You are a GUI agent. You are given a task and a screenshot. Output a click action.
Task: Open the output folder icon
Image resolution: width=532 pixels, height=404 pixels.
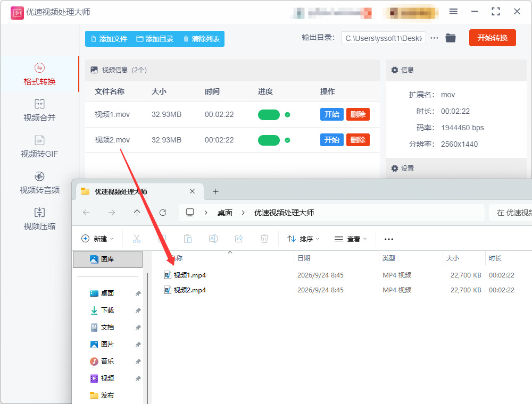tap(451, 38)
